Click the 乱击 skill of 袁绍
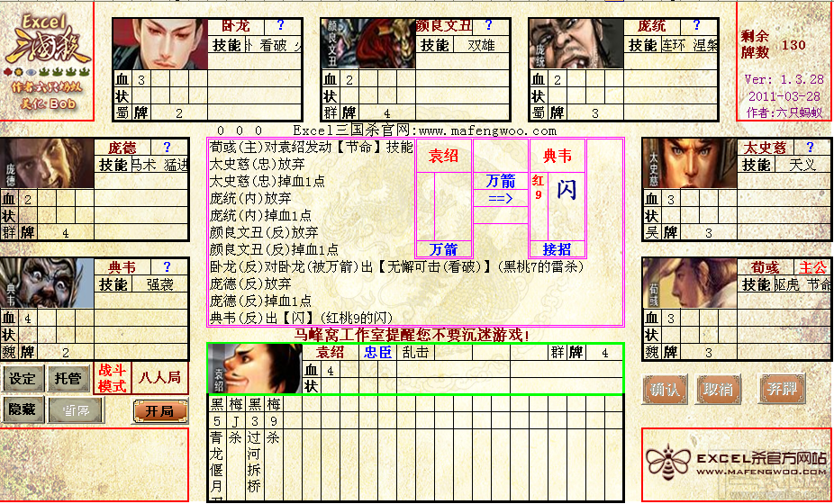 [415, 353]
